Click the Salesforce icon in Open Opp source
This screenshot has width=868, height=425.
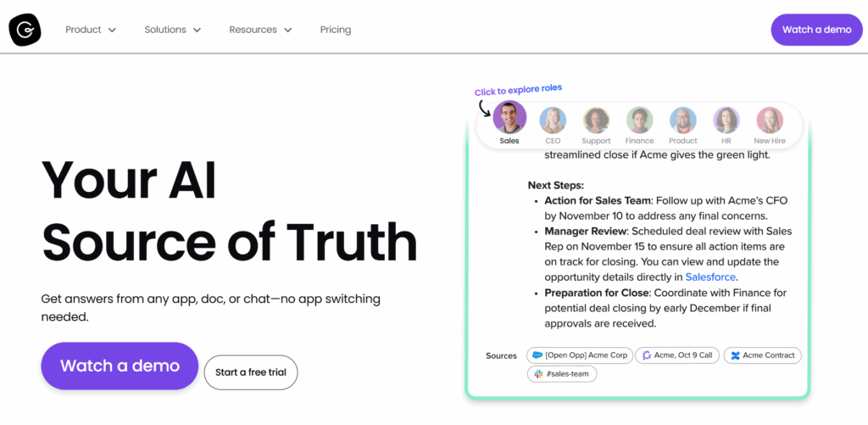coord(537,355)
